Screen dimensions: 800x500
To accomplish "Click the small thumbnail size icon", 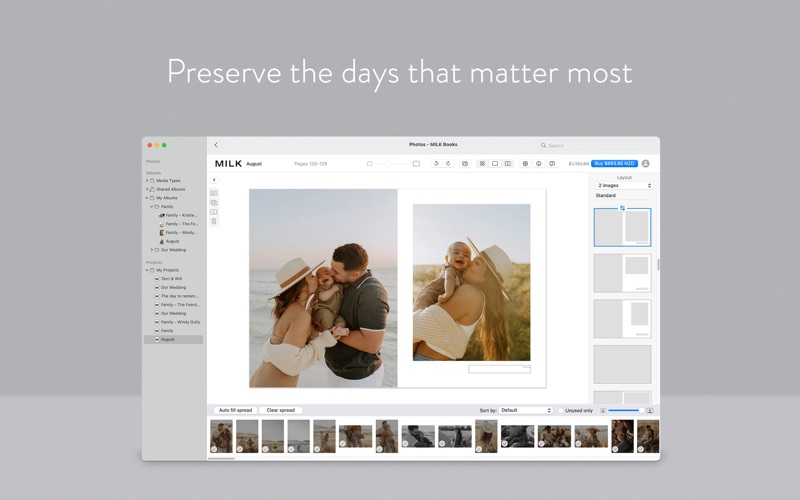I will 603,411.
